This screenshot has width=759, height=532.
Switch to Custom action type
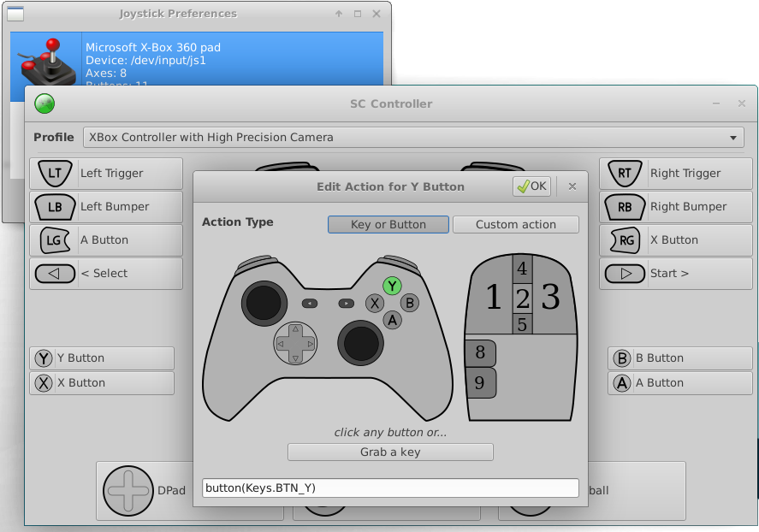tap(515, 224)
